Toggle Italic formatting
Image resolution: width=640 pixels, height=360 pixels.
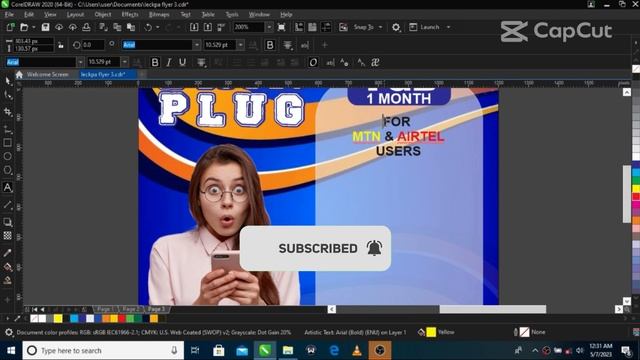pyautogui.click(x=169, y=62)
